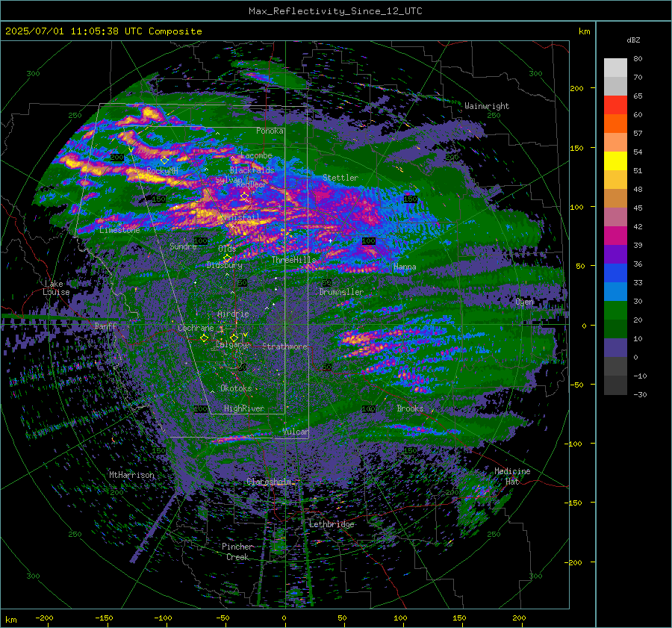Select the dark orange 57-60 dBZ legend swatch
This screenshot has width=672, height=628.
[x=615, y=124]
